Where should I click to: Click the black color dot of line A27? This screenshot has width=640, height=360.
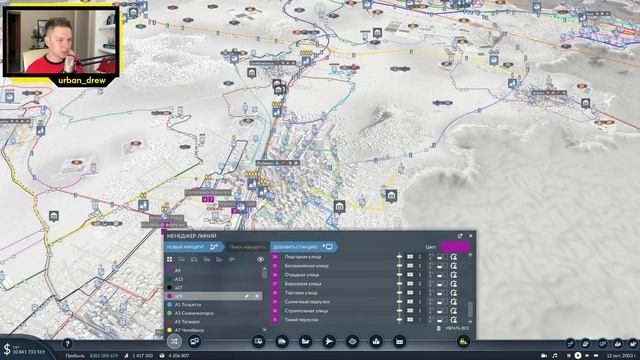coord(169,287)
